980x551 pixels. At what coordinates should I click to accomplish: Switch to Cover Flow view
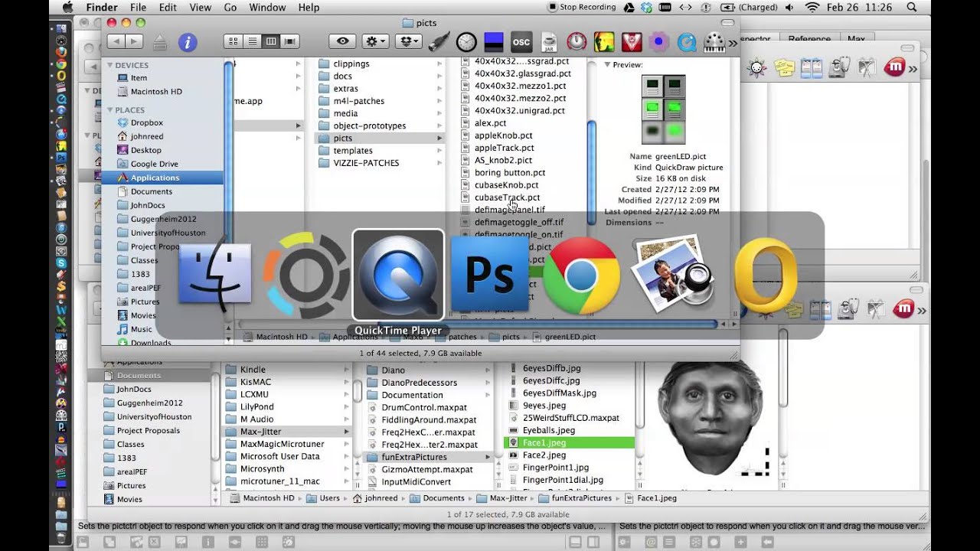[289, 41]
